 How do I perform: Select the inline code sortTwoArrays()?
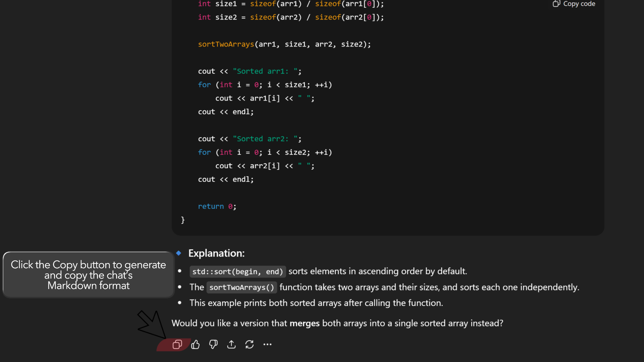pyautogui.click(x=241, y=287)
